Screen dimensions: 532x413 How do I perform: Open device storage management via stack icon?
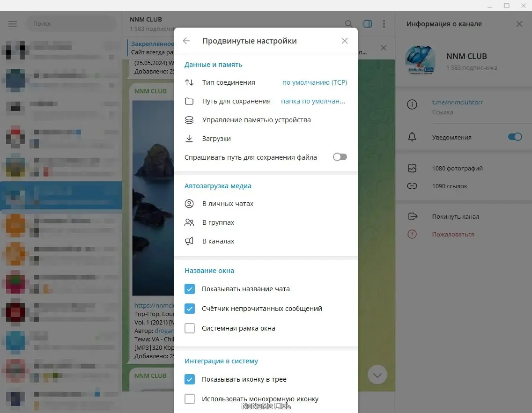(189, 120)
